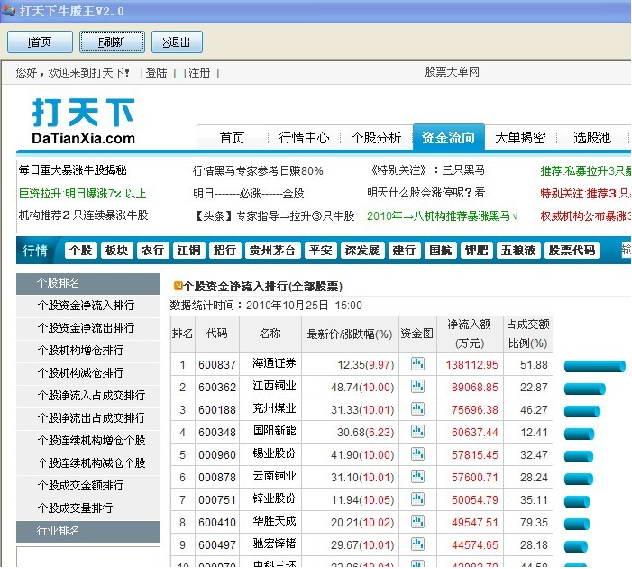This screenshot has height=569, width=632.
Task: Open fund chart icon for 华胜天成
Action: tap(418, 522)
